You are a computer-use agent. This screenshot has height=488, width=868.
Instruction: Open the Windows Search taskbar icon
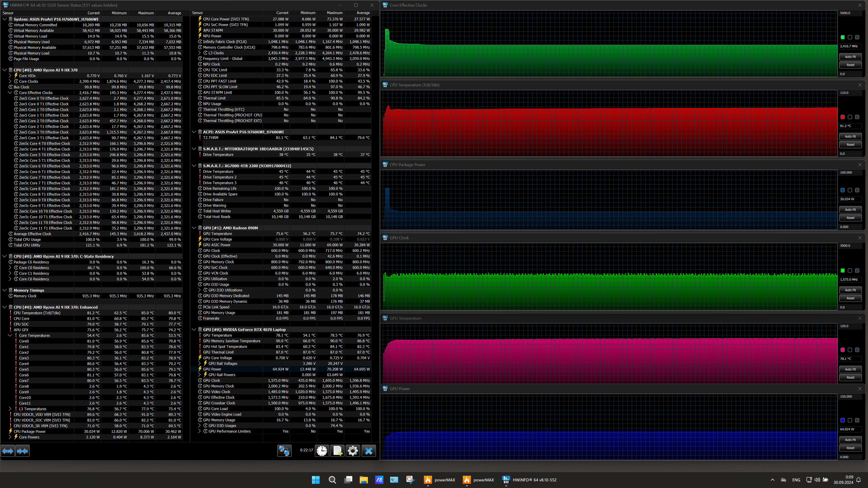(332, 480)
